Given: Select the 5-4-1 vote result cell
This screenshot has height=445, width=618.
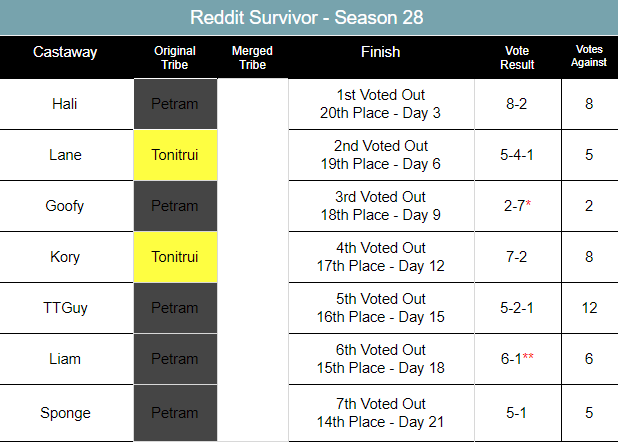Looking at the screenshot, I should [519, 154].
